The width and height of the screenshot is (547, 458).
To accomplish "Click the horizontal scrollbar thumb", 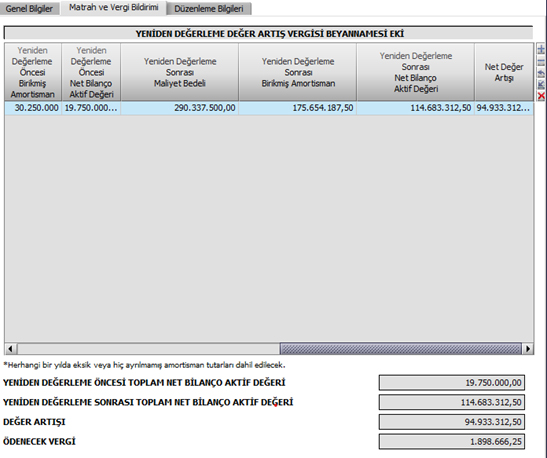I will 401,348.
